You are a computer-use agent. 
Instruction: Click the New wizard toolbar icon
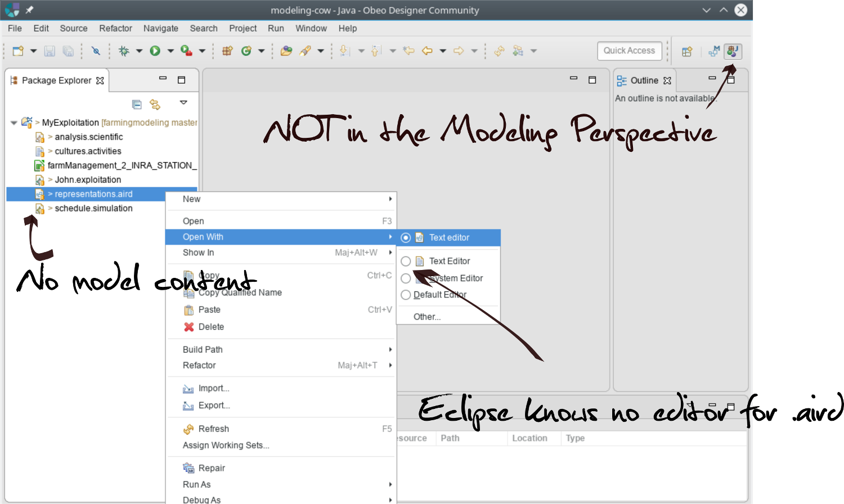pos(18,51)
